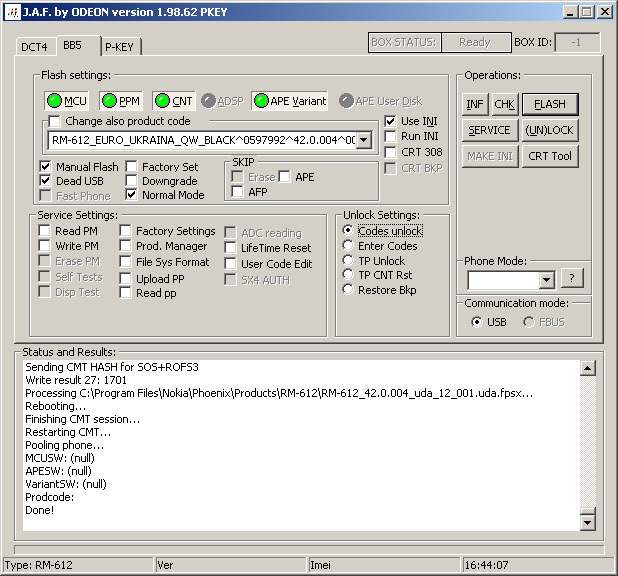Click the 'Done!' line in status log
Screen dimensions: 618x576
coord(39,510)
